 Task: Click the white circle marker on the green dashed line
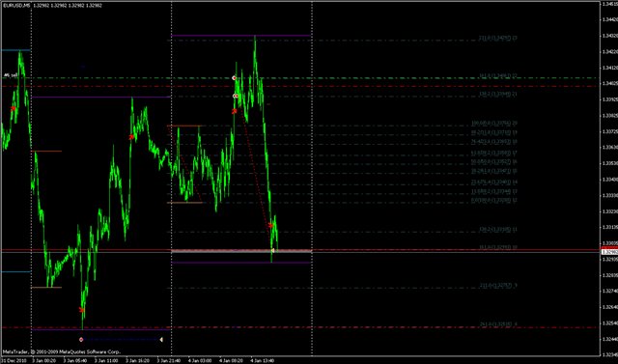[x=234, y=78]
